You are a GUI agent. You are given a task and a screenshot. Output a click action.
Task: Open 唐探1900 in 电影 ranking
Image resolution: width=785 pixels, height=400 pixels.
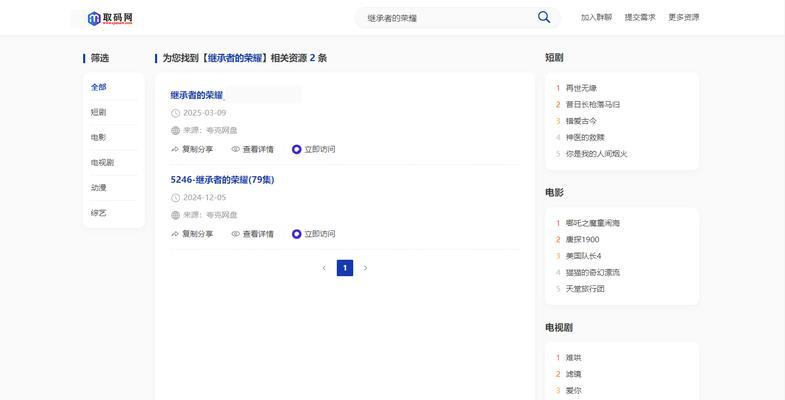click(582, 239)
